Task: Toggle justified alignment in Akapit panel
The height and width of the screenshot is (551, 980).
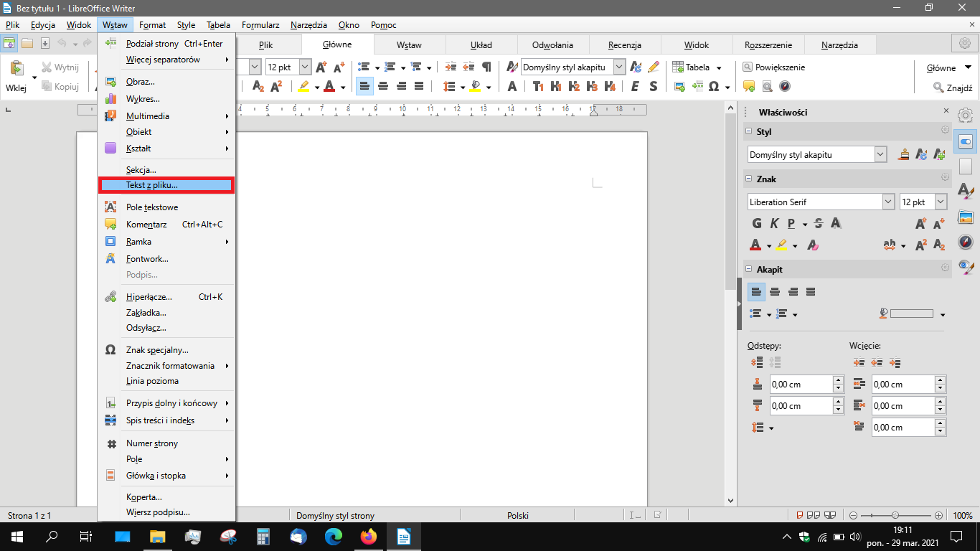Action: [x=811, y=292]
